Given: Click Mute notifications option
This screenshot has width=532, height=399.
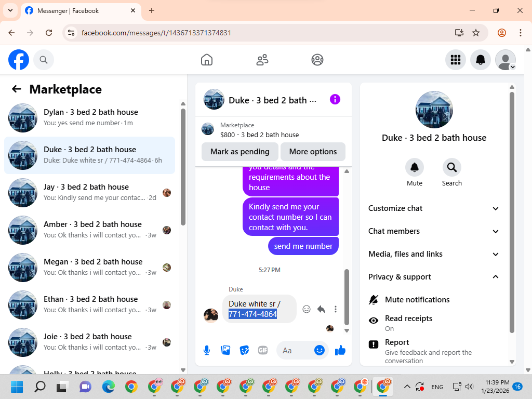Looking at the screenshot, I should pyautogui.click(x=434, y=300).
